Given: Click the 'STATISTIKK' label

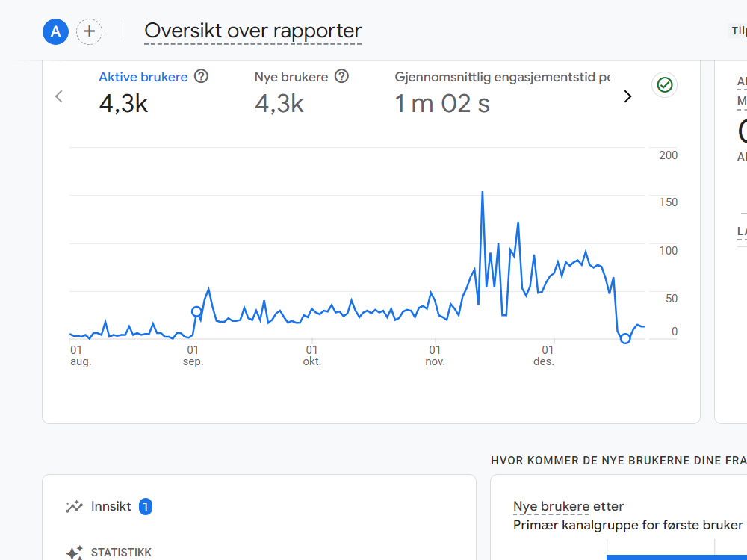Looking at the screenshot, I should coord(121,553).
